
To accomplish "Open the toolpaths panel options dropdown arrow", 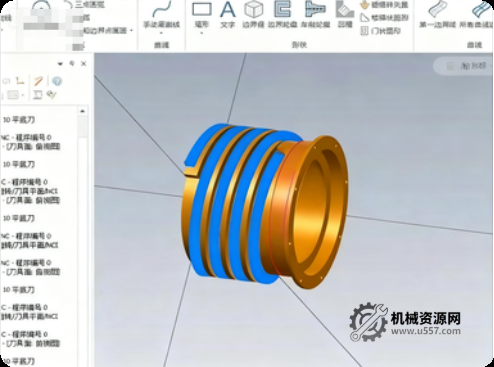I will tap(60, 63).
